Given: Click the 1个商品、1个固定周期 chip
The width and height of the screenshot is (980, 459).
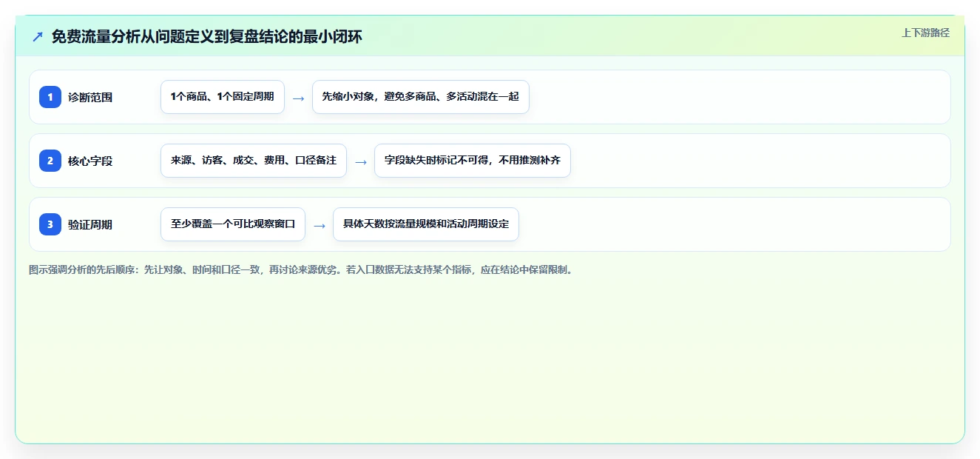Looking at the screenshot, I should (x=223, y=97).
